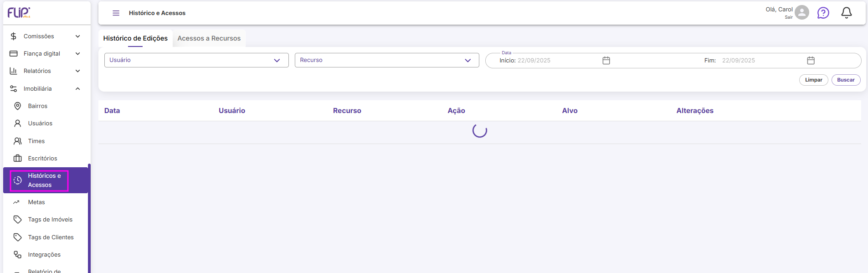Click the Sair link
868x273 pixels.
(789, 17)
